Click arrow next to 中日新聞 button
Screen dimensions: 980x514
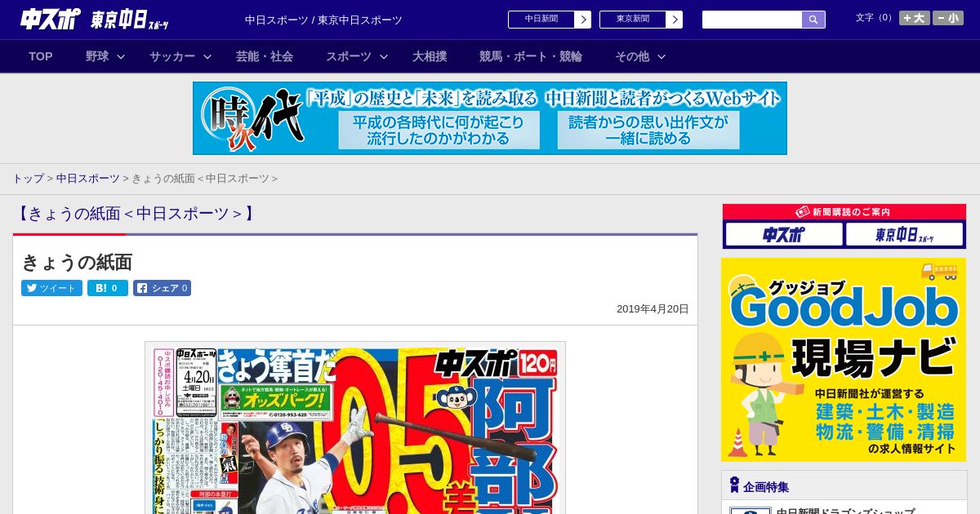pyautogui.click(x=583, y=20)
